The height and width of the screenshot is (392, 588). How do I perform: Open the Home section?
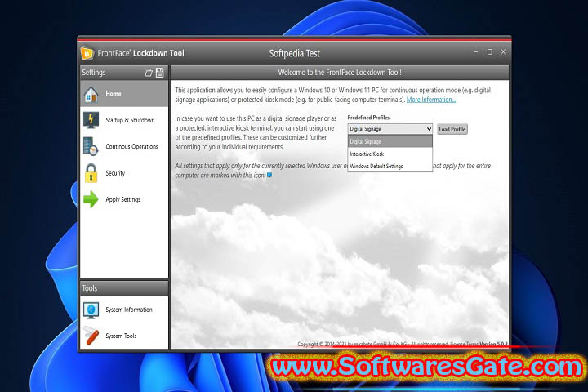(124, 94)
